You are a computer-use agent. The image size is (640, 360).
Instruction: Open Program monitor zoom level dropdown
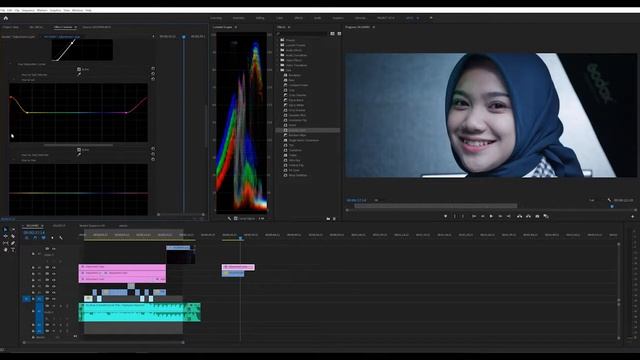[x=376, y=200]
